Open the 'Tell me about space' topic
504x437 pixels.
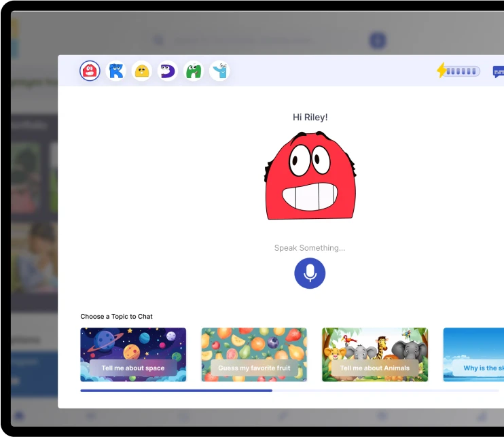point(133,355)
